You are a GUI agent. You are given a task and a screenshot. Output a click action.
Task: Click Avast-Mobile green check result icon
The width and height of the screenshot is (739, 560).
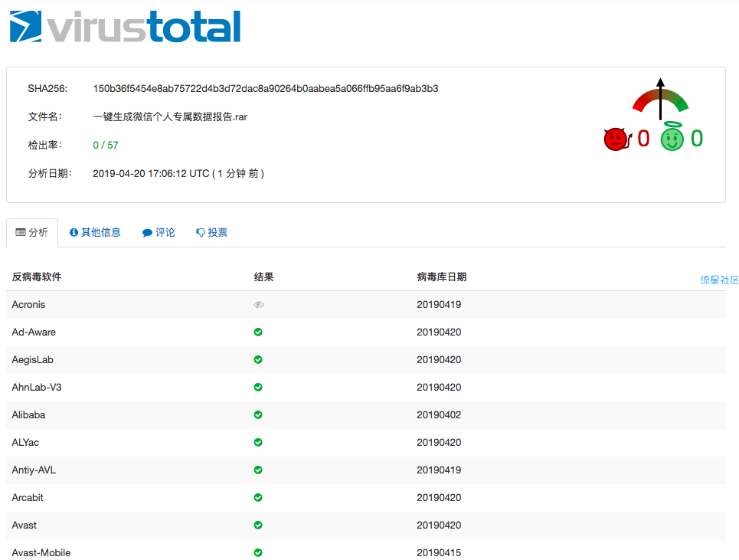pyautogui.click(x=258, y=552)
